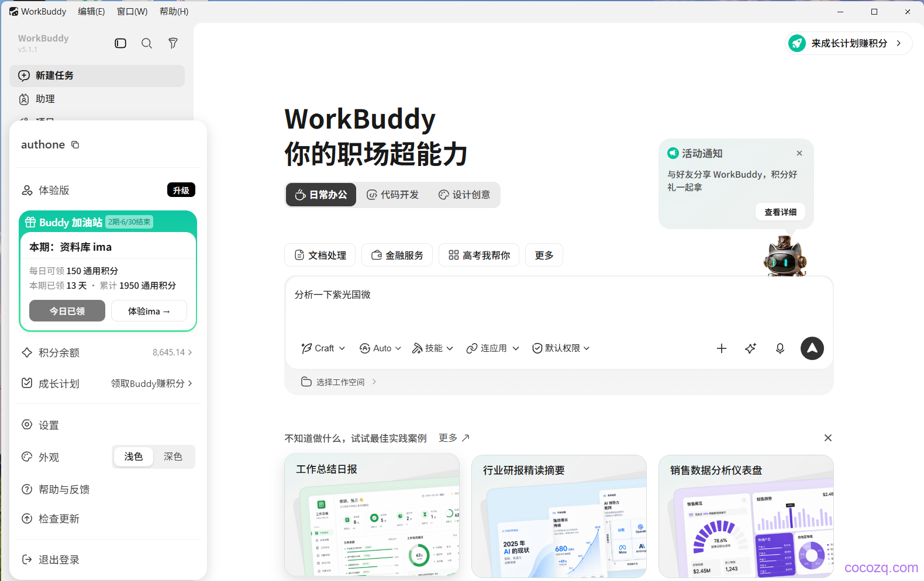Open 帮助与反馈 help and feedback
Screen dimensions: 924x581
(107, 489)
